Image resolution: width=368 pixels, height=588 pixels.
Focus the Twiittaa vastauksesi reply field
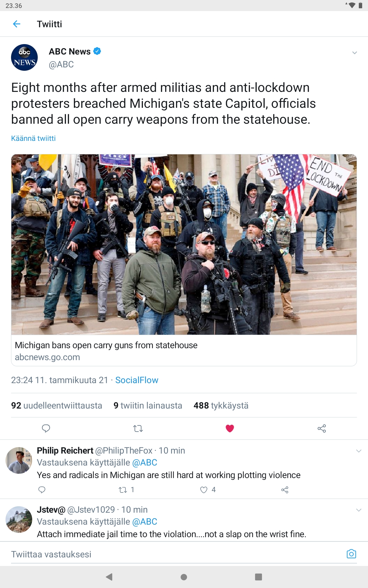(178, 554)
